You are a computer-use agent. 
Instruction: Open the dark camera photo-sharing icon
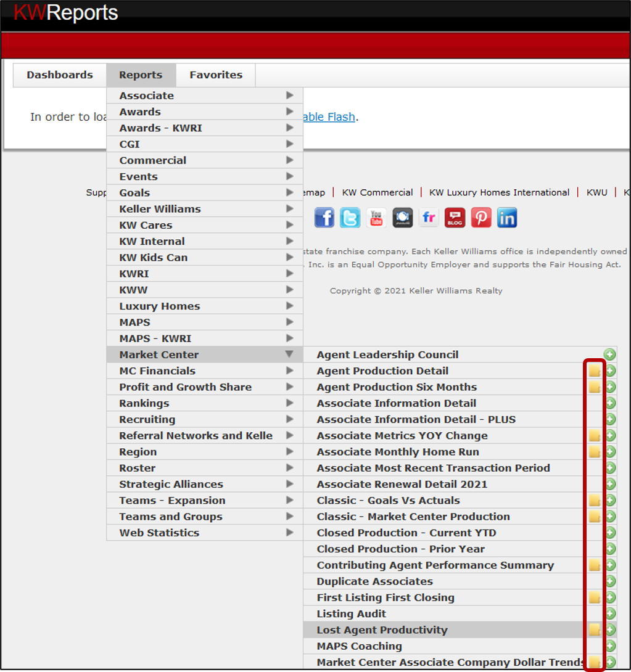(403, 218)
